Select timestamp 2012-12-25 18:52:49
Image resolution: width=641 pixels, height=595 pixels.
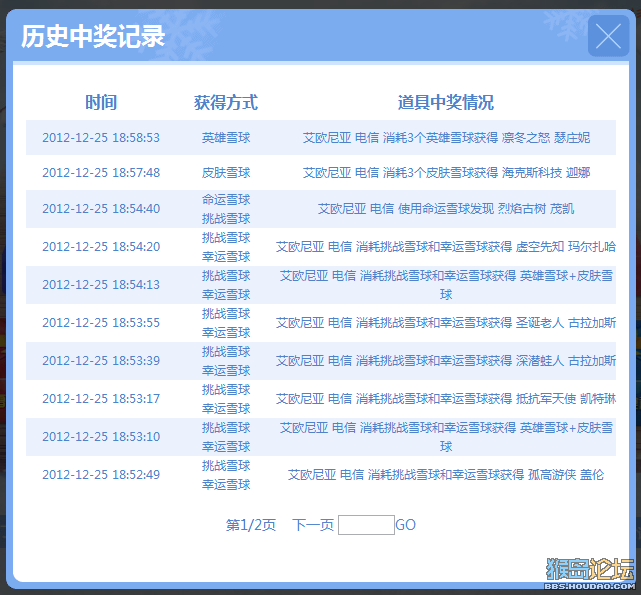[101, 475]
